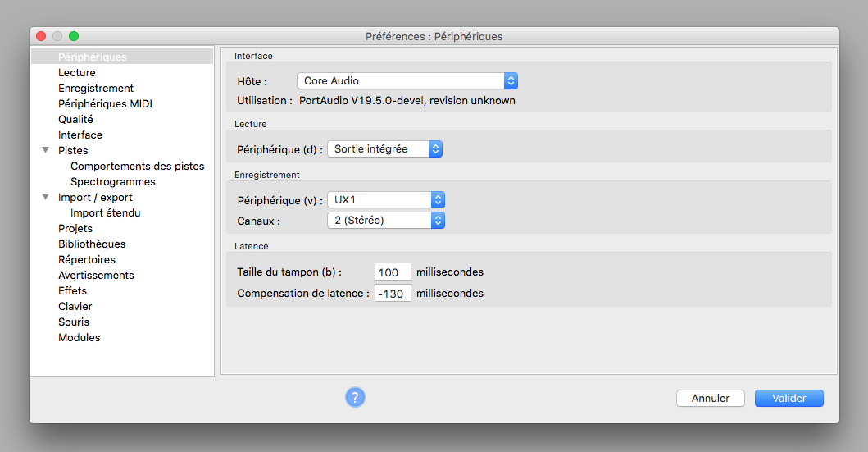
Task: Go to Qualité preferences
Action: click(x=75, y=120)
